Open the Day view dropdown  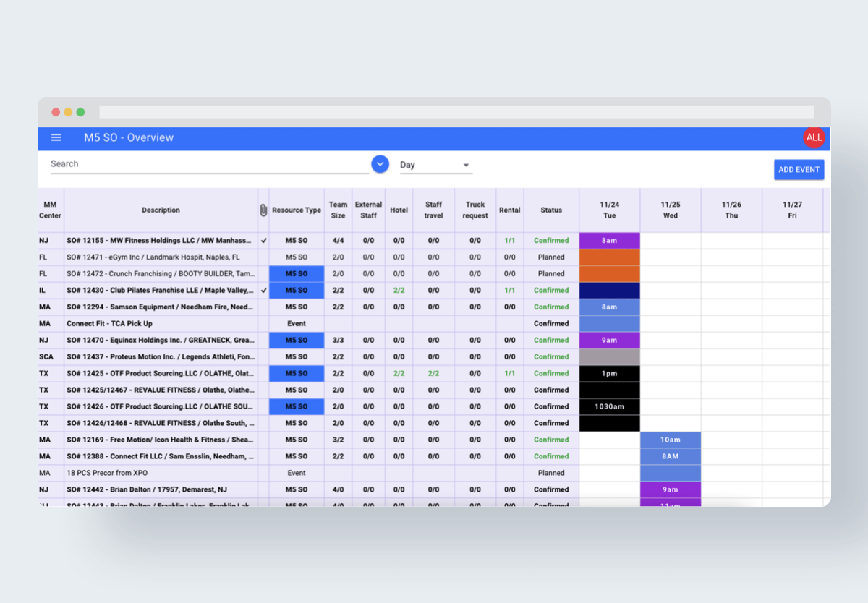436,165
